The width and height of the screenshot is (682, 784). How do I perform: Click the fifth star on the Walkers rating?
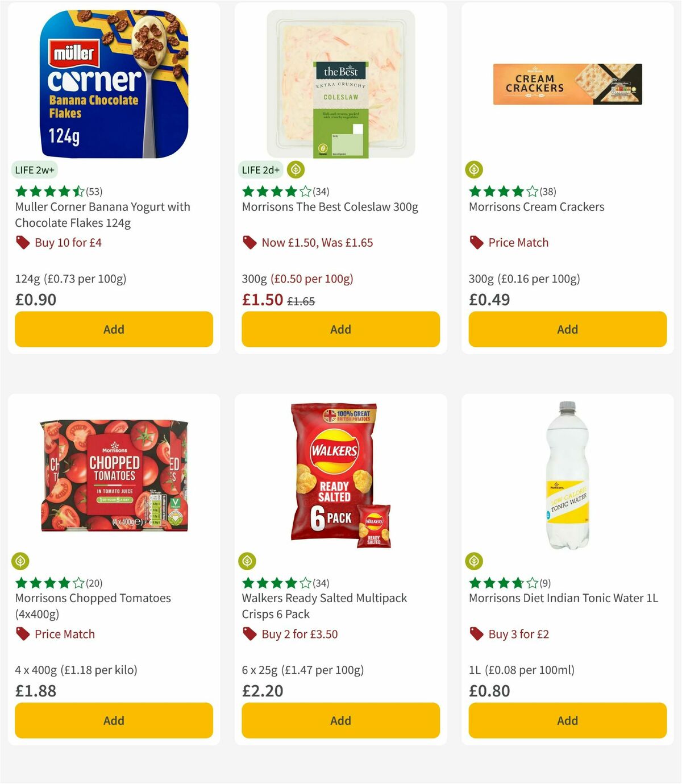[x=305, y=583]
